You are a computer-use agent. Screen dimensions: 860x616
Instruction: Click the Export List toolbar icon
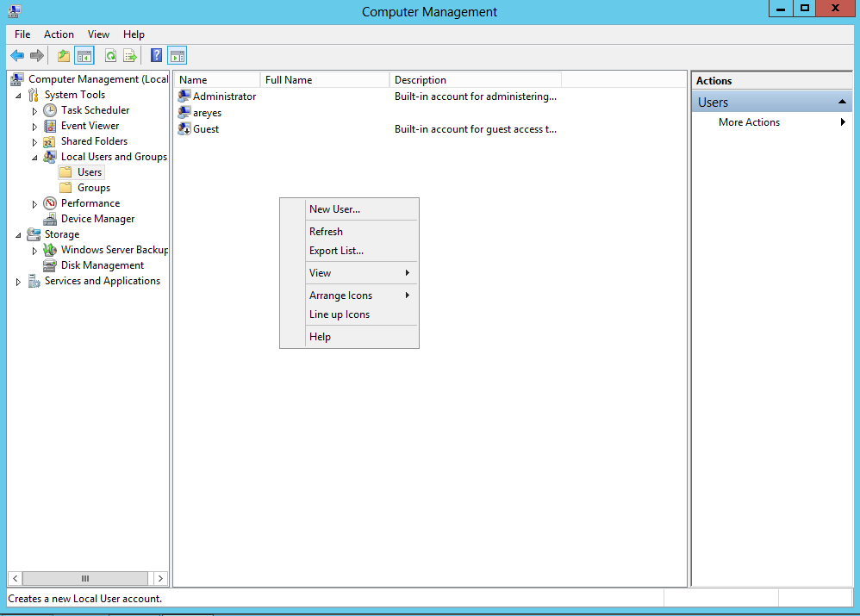click(x=130, y=56)
